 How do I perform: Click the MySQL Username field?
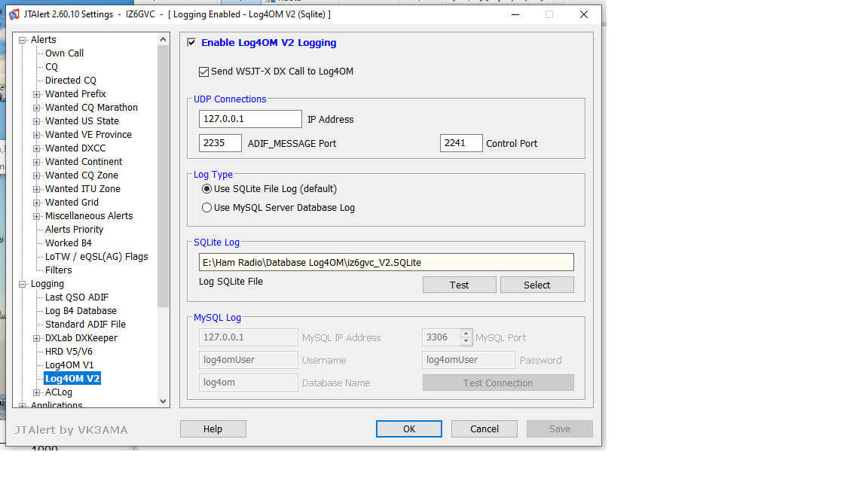[x=249, y=360]
